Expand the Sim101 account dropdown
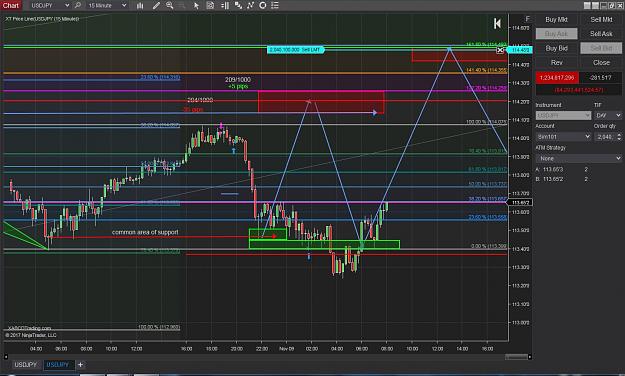 click(563, 136)
